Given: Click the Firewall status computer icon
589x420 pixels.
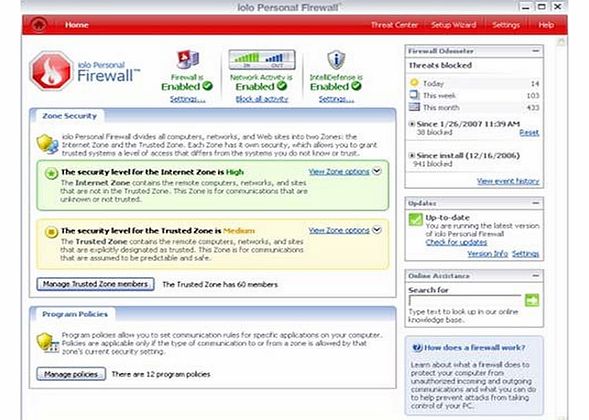Looking at the screenshot, I should pos(187,59).
